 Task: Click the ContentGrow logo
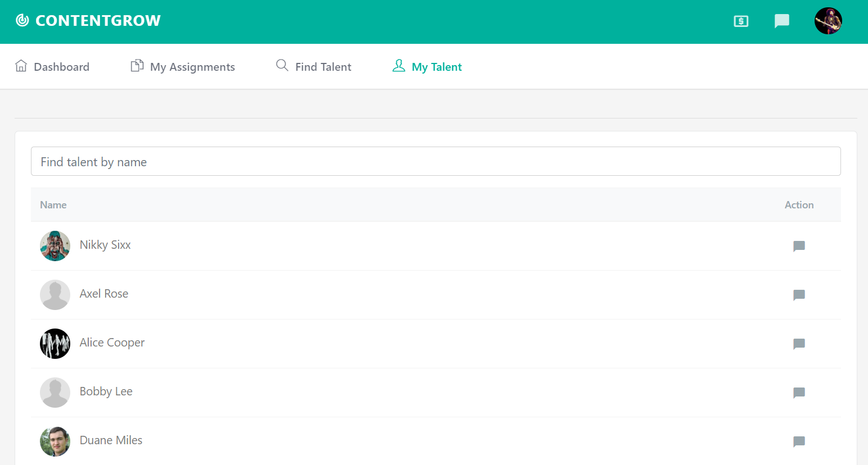point(88,21)
